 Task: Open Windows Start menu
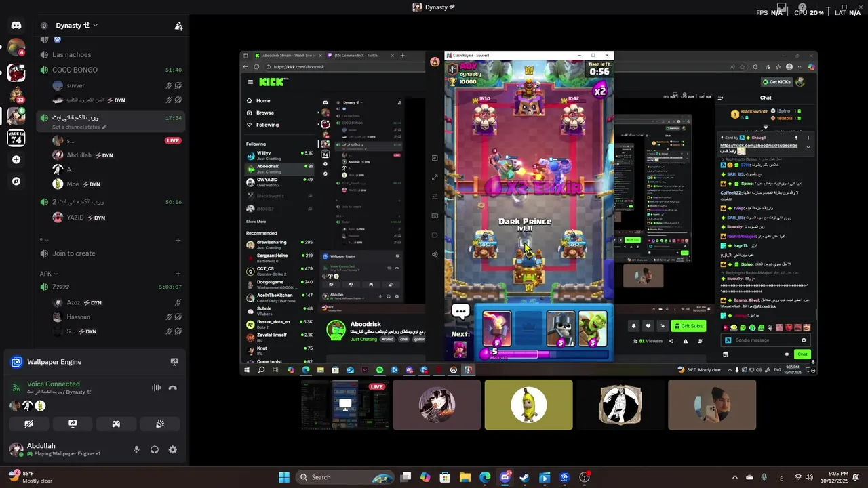coord(284,477)
